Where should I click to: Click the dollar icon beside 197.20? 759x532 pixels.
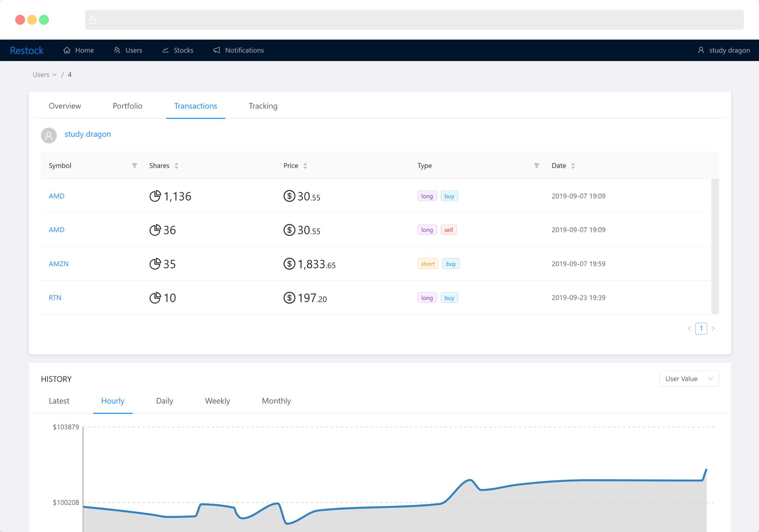289,298
